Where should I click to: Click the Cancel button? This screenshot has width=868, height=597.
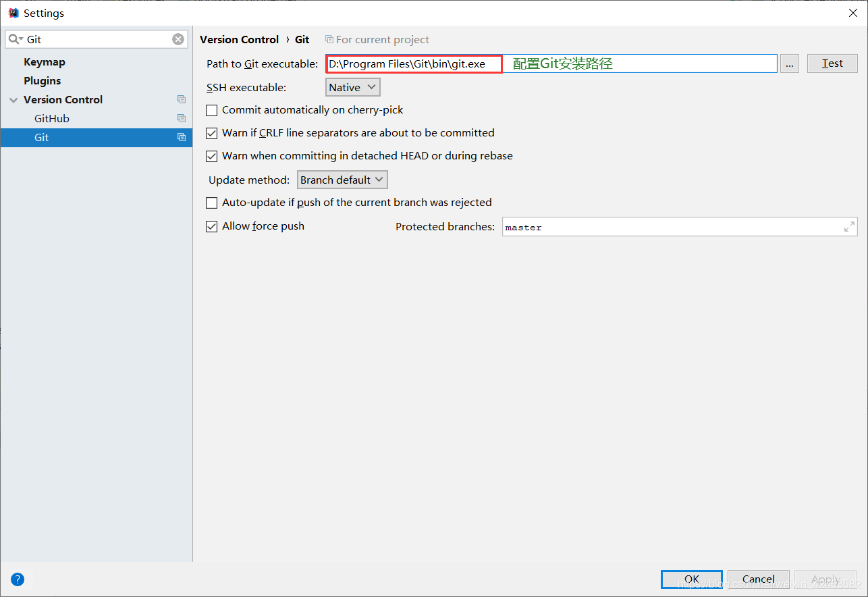pyautogui.click(x=759, y=579)
